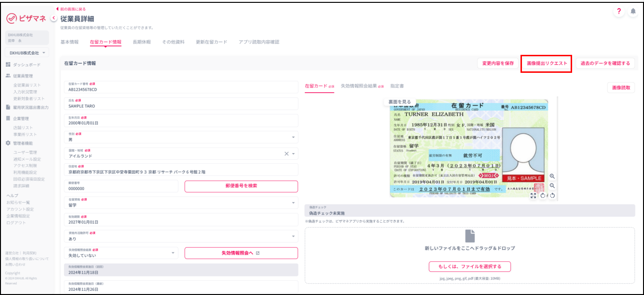Click the 在留カード番号 input field
The image size is (644, 295).
coord(181,87)
